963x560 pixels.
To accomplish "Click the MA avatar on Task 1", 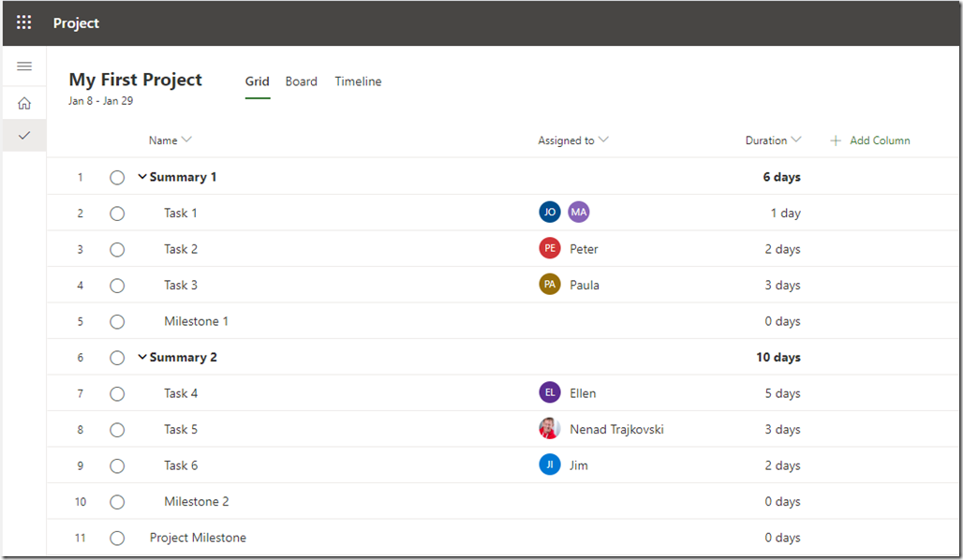I will click(579, 213).
